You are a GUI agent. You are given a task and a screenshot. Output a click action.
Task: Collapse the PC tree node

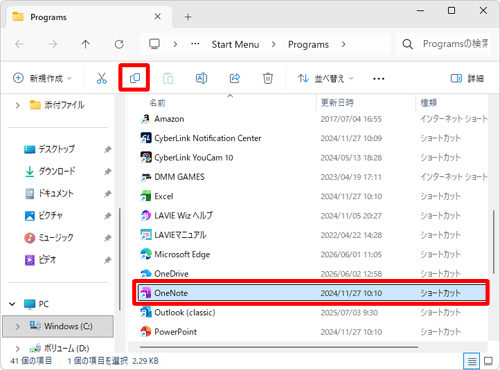click(12, 304)
